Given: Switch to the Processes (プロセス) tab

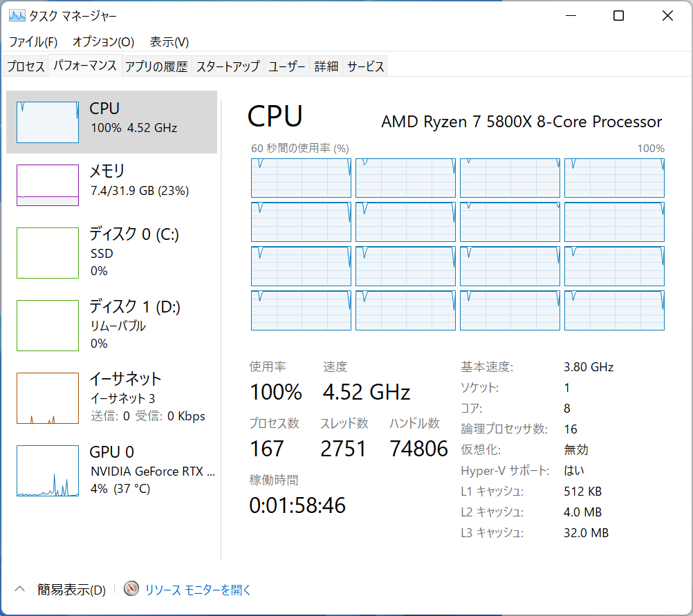Looking at the screenshot, I should pos(26,66).
